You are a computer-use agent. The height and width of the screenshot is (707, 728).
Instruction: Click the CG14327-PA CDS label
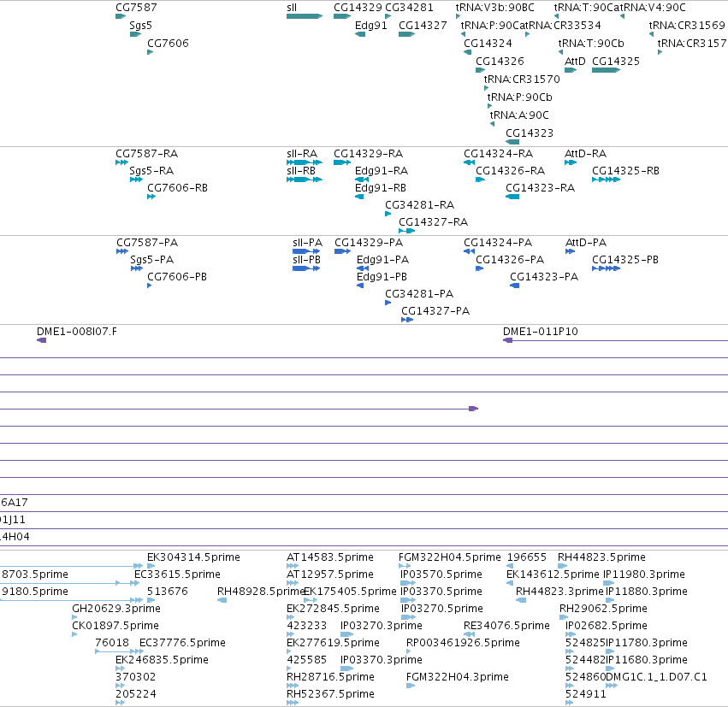[x=435, y=311]
